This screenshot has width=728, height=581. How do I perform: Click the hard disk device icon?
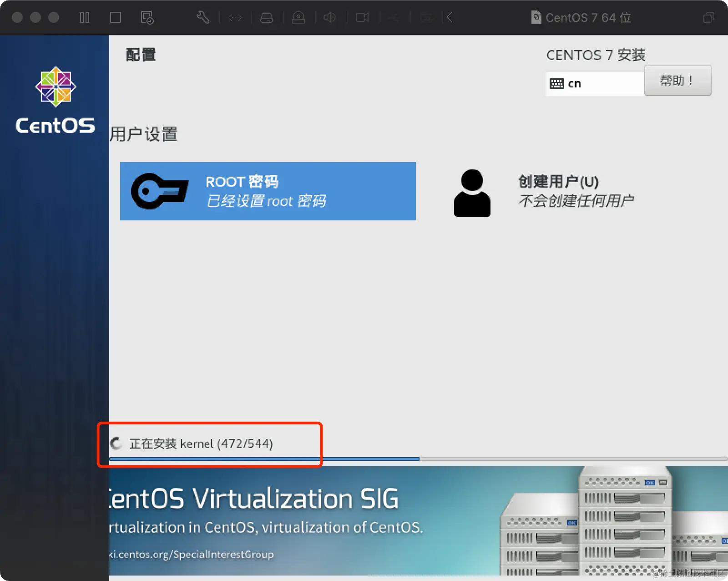(x=267, y=17)
